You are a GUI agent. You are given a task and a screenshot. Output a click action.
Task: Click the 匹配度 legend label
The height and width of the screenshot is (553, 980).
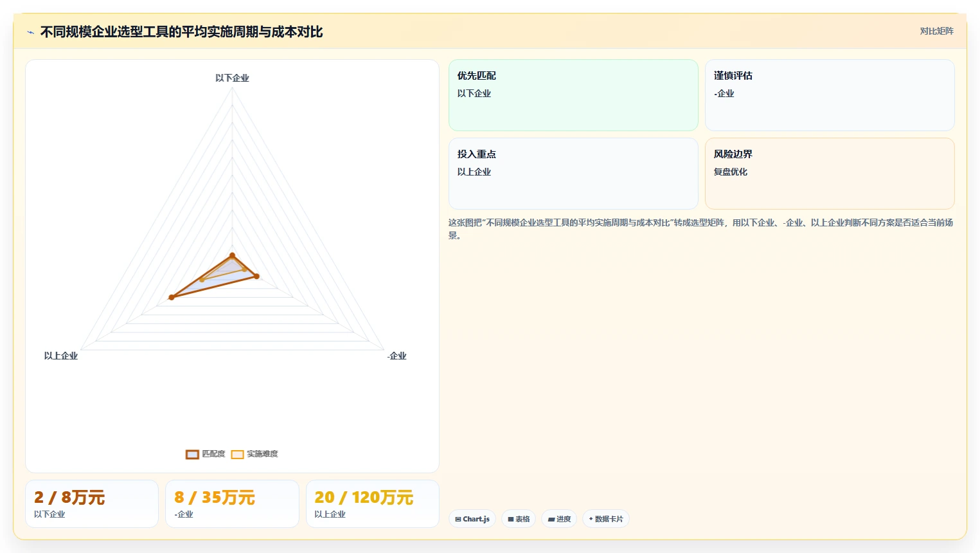coord(213,454)
